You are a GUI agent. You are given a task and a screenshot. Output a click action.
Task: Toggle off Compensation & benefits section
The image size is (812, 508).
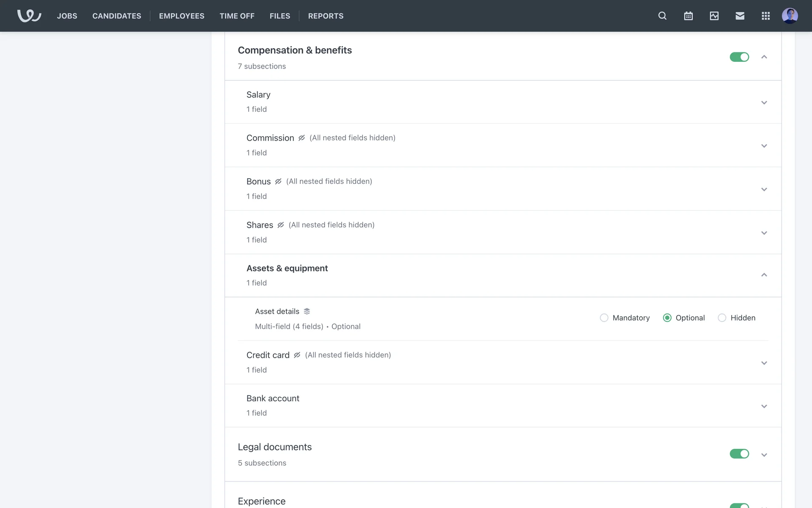pyautogui.click(x=739, y=57)
